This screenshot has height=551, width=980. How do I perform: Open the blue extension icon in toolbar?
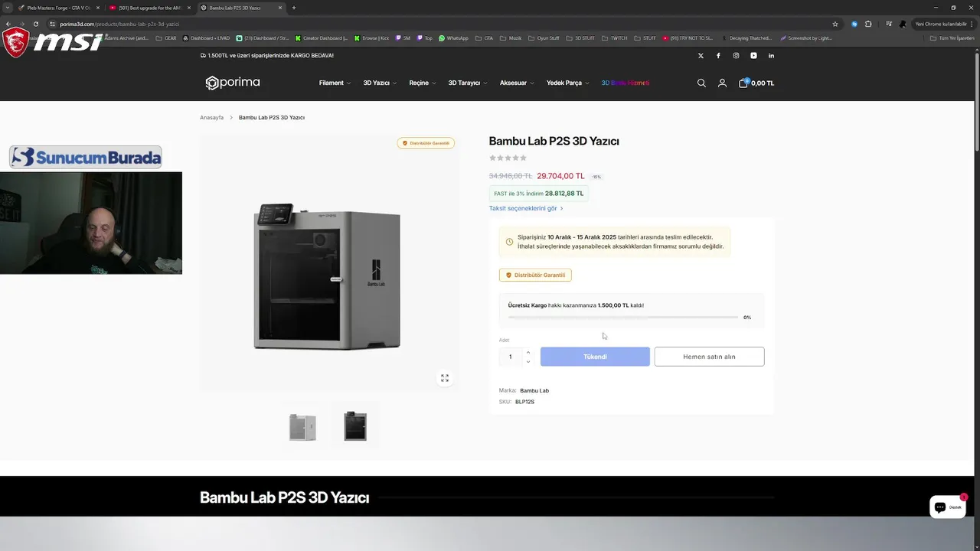tap(854, 24)
